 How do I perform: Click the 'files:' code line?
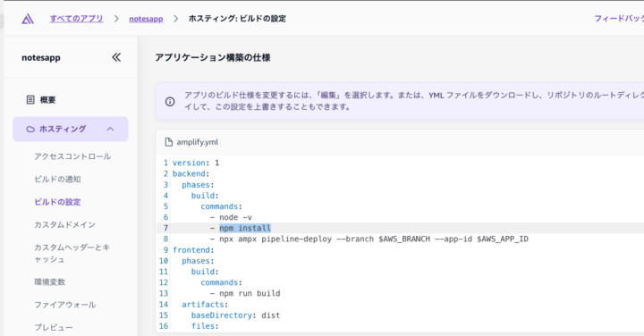coord(205,326)
